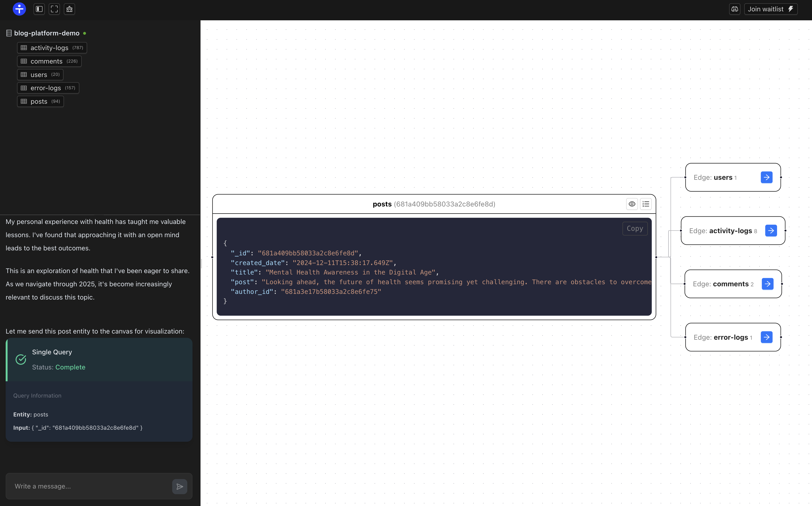Open the Discord icon button
The height and width of the screenshot is (506, 812).
(x=734, y=9)
